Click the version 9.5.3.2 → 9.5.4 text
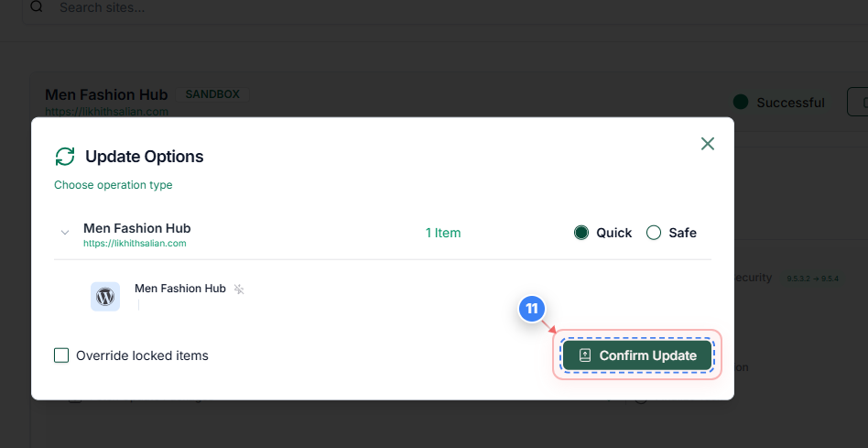The height and width of the screenshot is (448, 868). coord(813,279)
